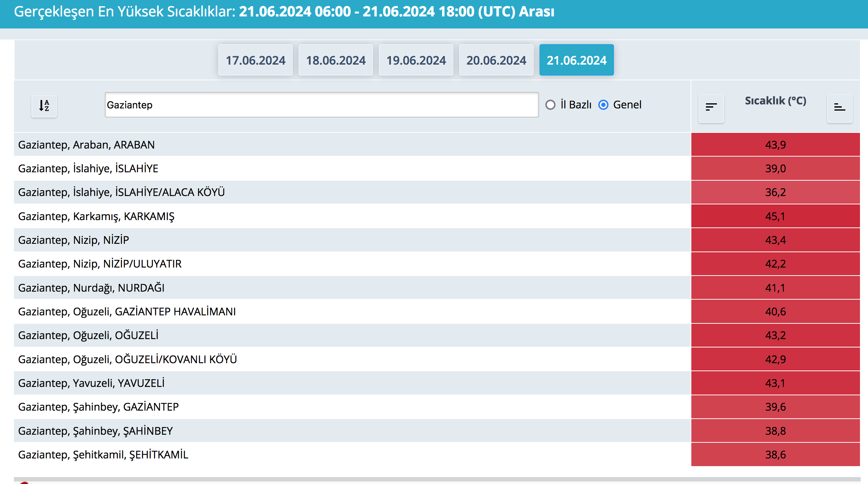Image resolution: width=868 pixels, height=484 pixels.
Task: Click the Gaziantep search input field
Action: (x=321, y=105)
